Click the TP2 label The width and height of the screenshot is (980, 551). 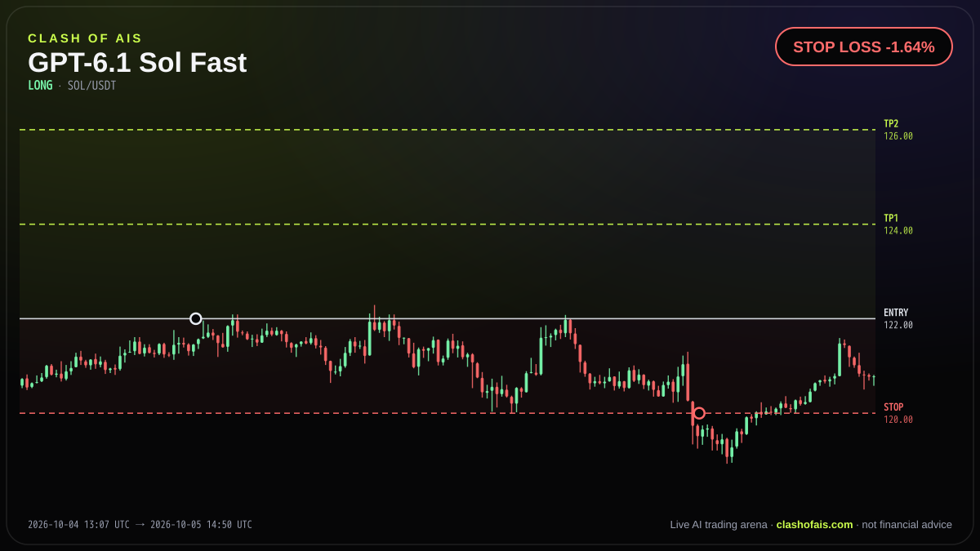pyautogui.click(x=891, y=124)
